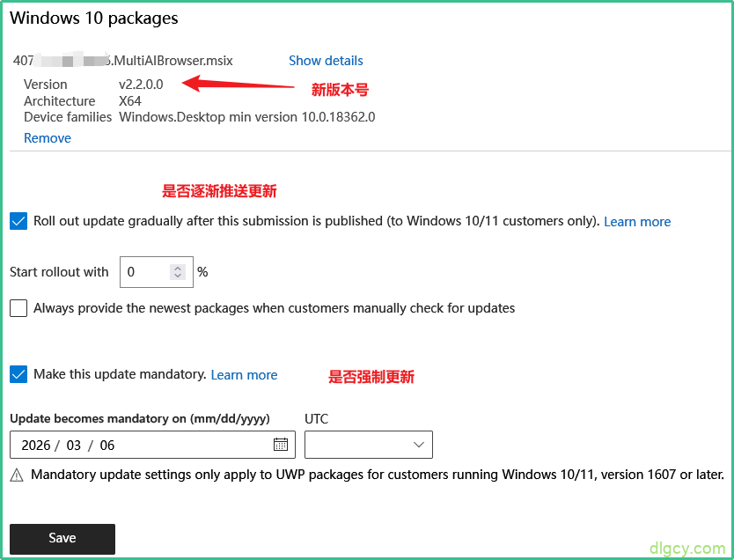Click the Windows 10 packages heading
The image size is (734, 560).
click(x=93, y=18)
